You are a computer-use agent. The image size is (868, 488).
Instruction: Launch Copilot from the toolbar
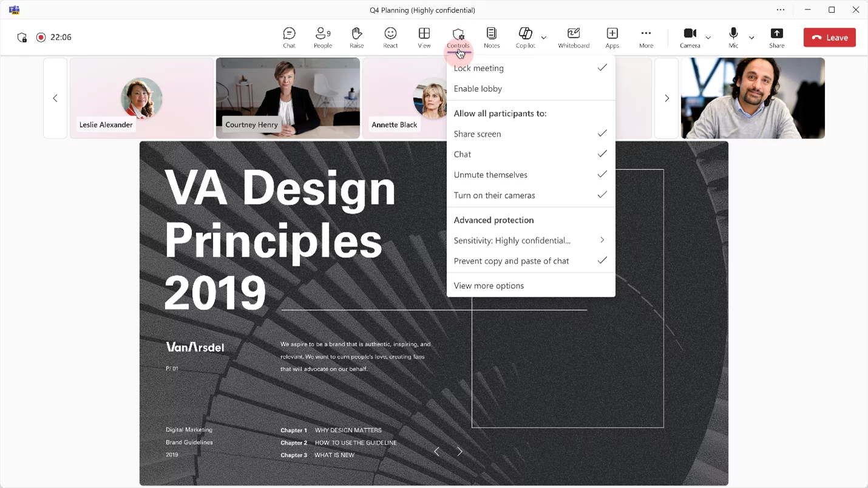525,37
